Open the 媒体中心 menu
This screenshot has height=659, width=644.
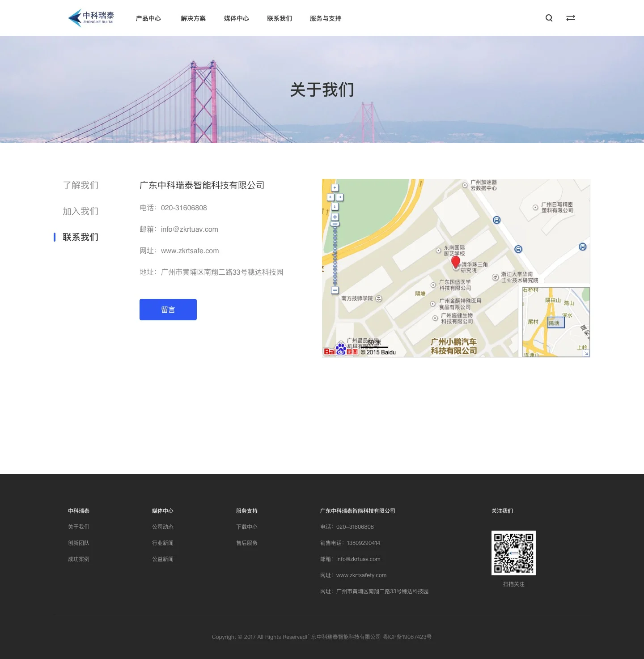pyautogui.click(x=237, y=18)
